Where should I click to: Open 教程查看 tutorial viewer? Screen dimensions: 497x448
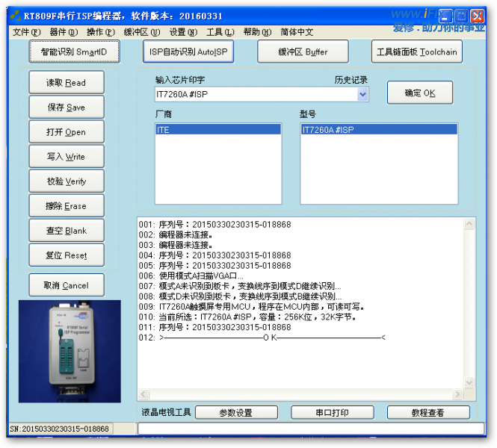(x=428, y=413)
